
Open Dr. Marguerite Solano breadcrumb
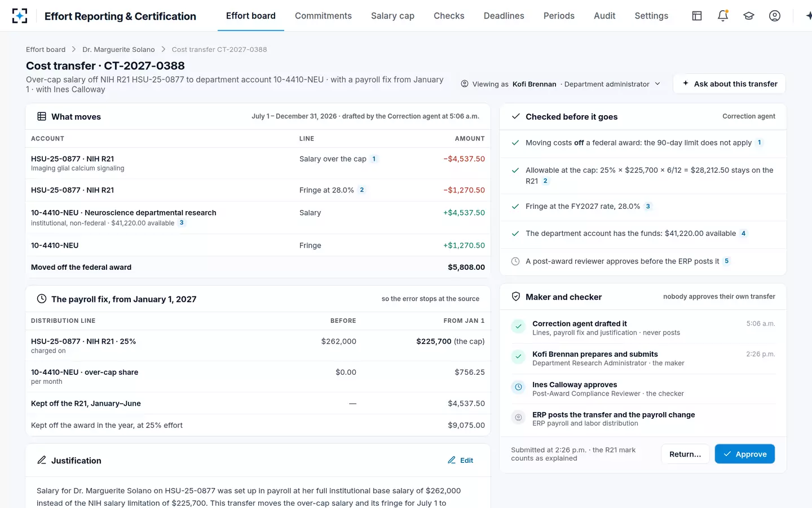tap(118, 50)
